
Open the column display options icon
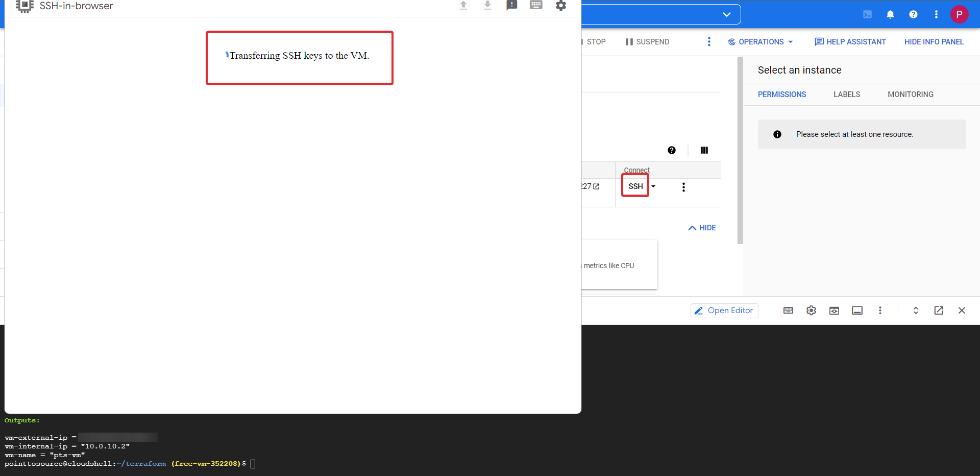(704, 150)
